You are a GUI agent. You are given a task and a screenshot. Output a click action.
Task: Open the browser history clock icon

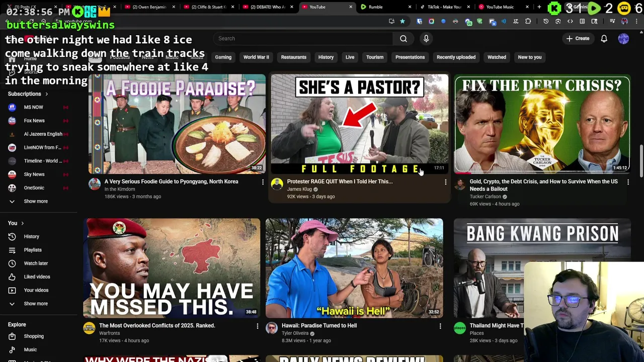click(546, 21)
